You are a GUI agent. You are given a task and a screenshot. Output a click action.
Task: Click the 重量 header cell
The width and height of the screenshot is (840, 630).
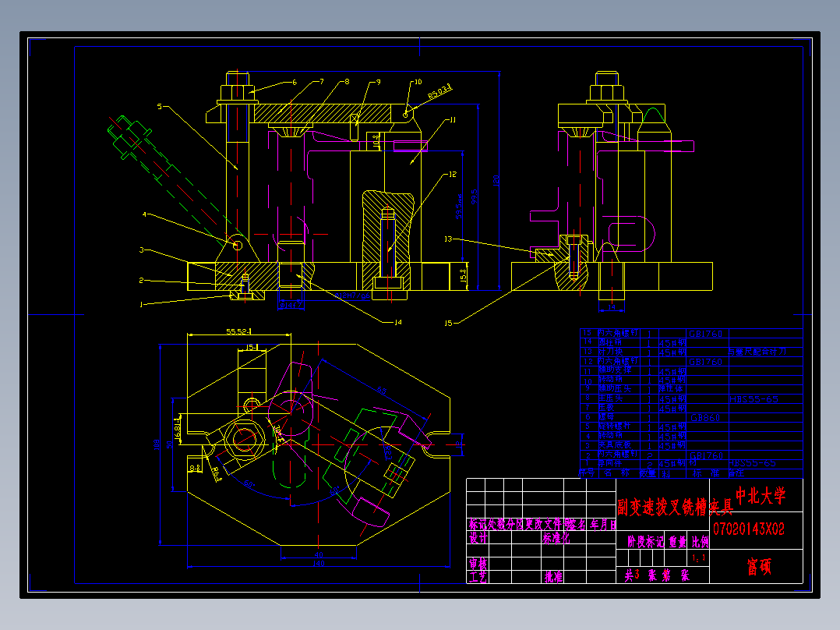tap(678, 542)
